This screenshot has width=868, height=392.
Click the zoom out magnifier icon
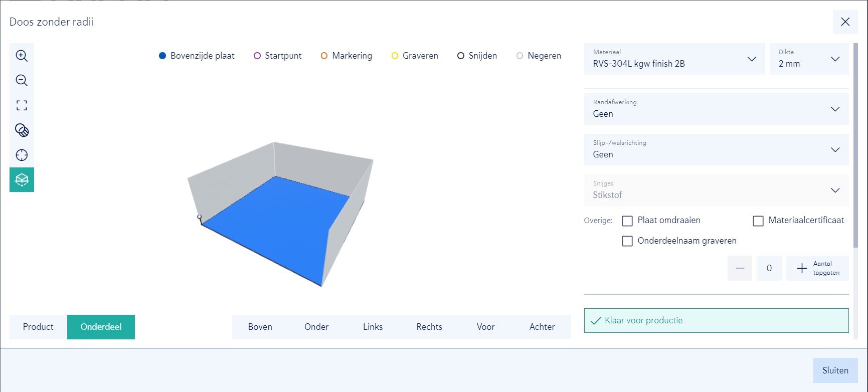[x=22, y=80]
